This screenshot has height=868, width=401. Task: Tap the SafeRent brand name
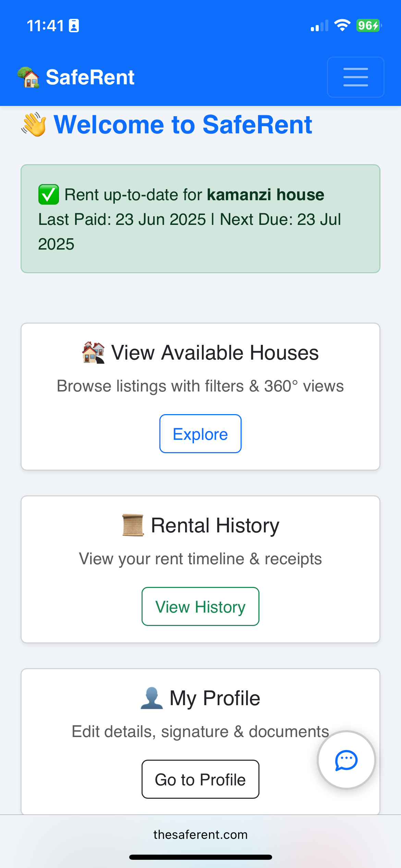(x=90, y=77)
